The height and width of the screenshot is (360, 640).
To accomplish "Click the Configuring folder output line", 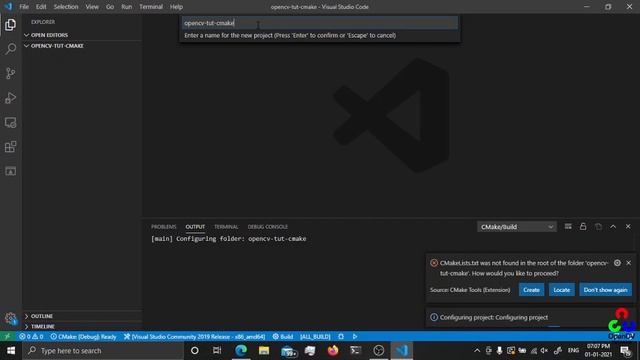I will coord(229,239).
